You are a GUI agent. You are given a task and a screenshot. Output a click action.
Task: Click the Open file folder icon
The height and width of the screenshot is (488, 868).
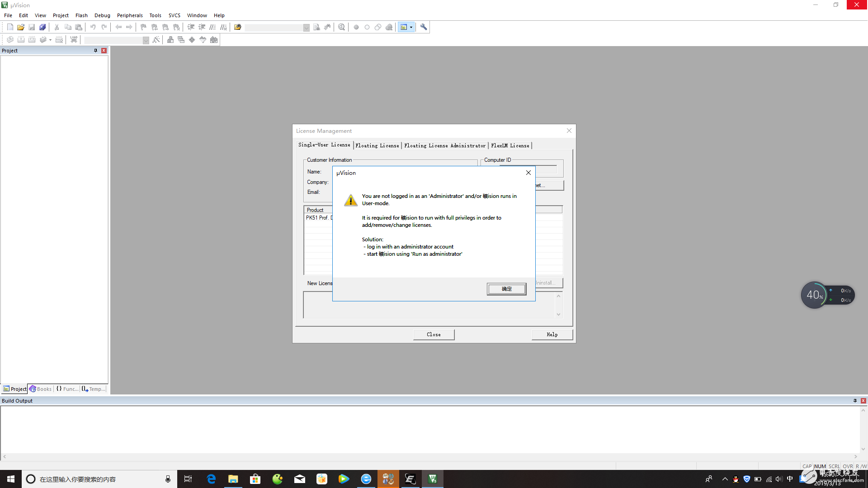(x=21, y=27)
